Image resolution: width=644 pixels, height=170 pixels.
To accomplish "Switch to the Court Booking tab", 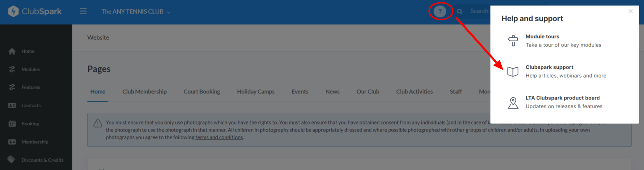I will click(x=202, y=92).
